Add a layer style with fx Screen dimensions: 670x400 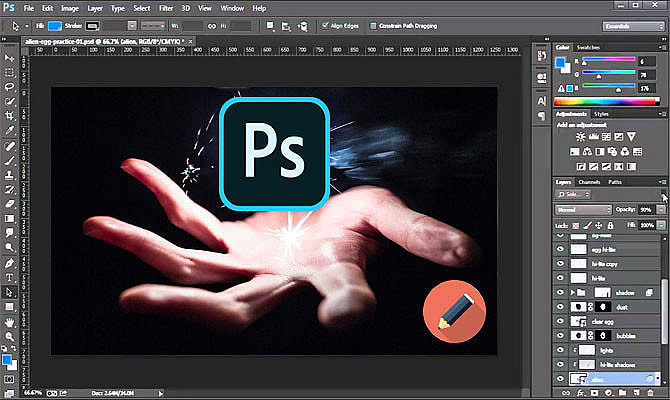(580, 392)
